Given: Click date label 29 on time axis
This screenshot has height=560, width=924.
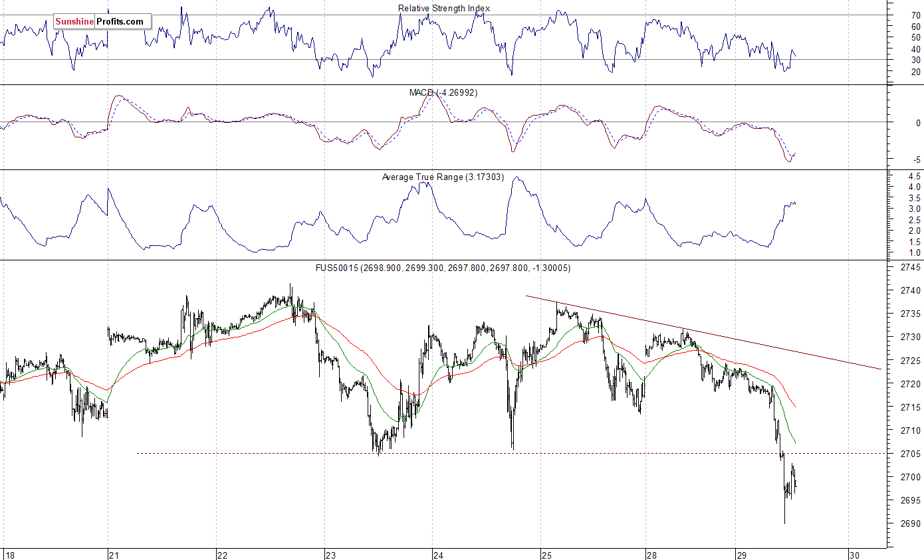Looking at the screenshot, I should click(742, 555).
